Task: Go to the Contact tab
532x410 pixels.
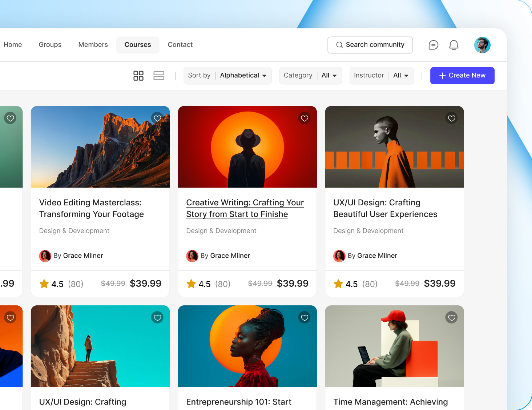Action: click(180, 45)
